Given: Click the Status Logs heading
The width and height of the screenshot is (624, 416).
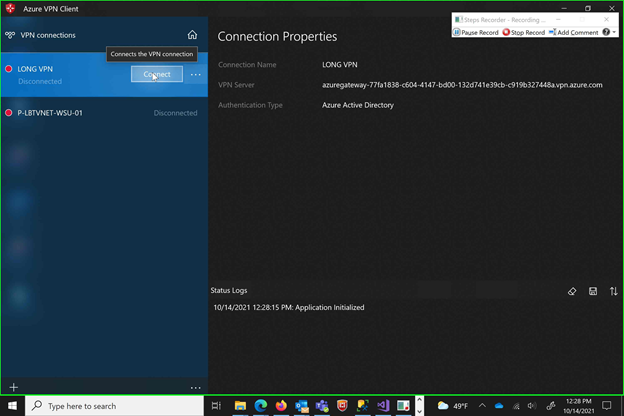Looking at the screenshot, I should pos(229,290).
